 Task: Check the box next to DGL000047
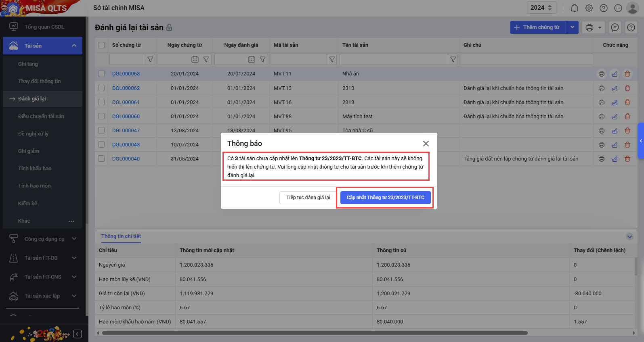pos(101,131)
